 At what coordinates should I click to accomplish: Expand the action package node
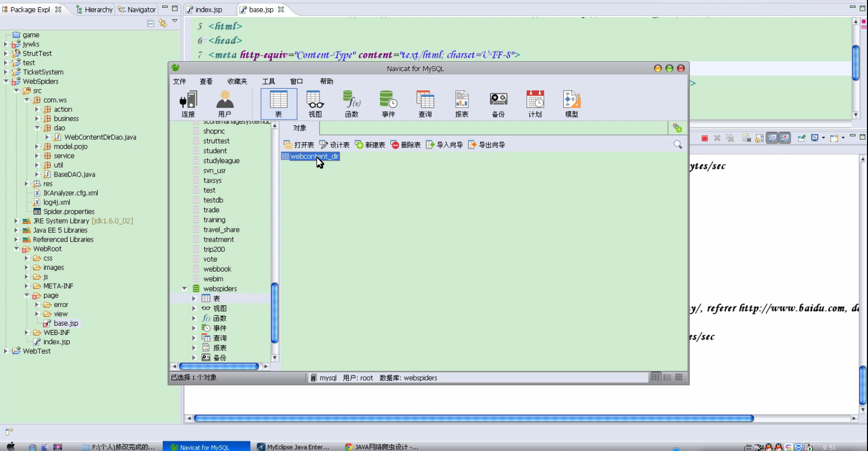coord(37,109)
